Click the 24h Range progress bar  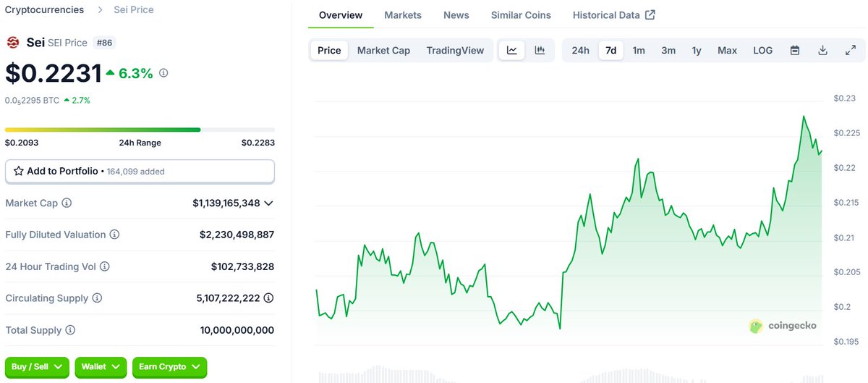click(x=140, y=130)
